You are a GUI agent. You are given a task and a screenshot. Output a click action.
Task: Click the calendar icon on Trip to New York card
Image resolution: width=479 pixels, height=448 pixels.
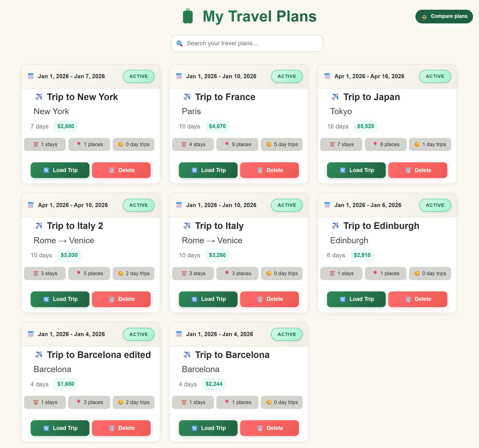click(x=31, y=76)
